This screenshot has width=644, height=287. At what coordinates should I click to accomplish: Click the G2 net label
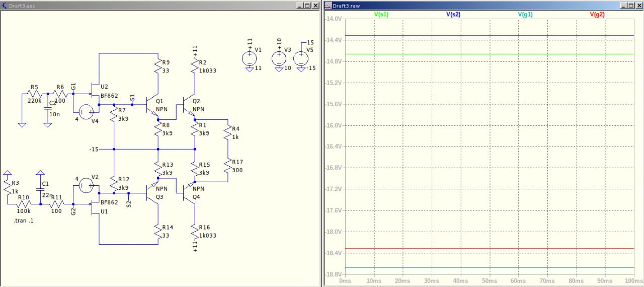(x=74, y=212)
